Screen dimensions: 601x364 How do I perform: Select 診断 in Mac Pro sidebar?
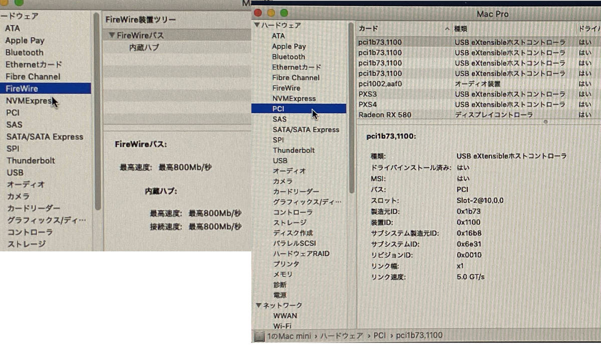[x=279, y=285]
